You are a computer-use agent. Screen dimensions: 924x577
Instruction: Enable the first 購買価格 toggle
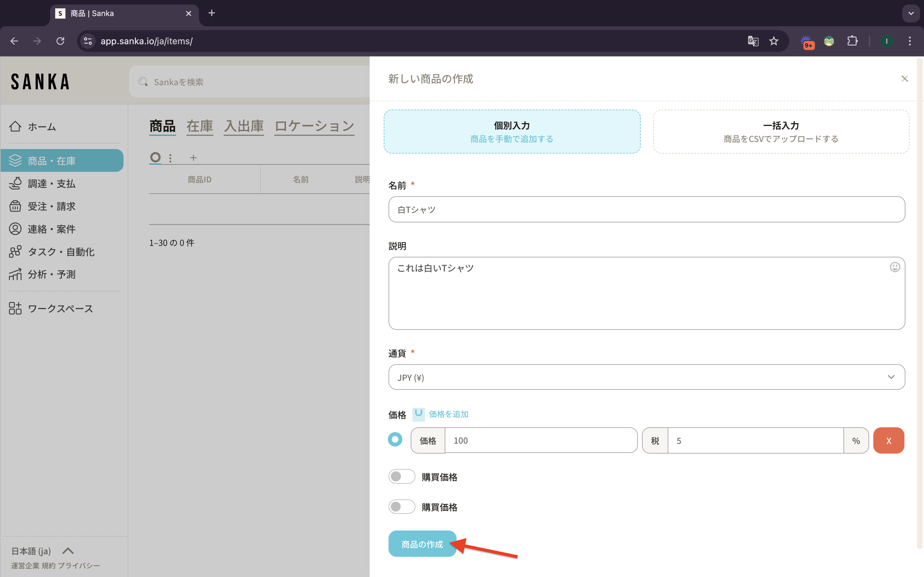pos(401,477)
